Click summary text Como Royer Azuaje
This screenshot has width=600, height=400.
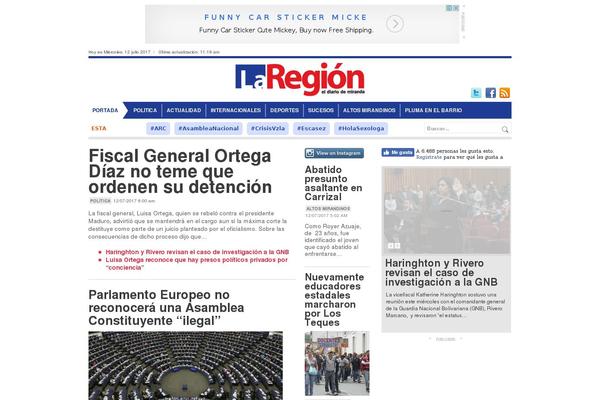point(333,240)
